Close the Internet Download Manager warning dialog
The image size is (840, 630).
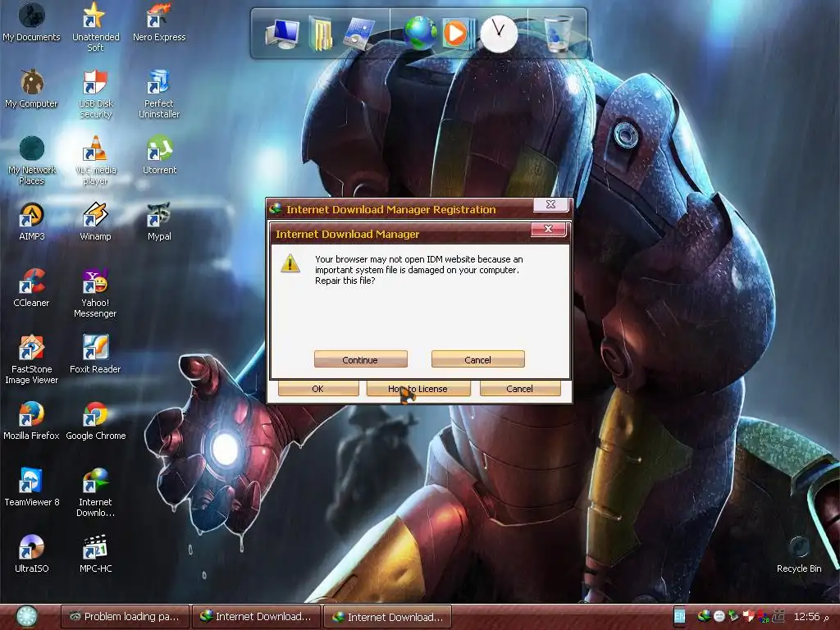tap(548, 229)
